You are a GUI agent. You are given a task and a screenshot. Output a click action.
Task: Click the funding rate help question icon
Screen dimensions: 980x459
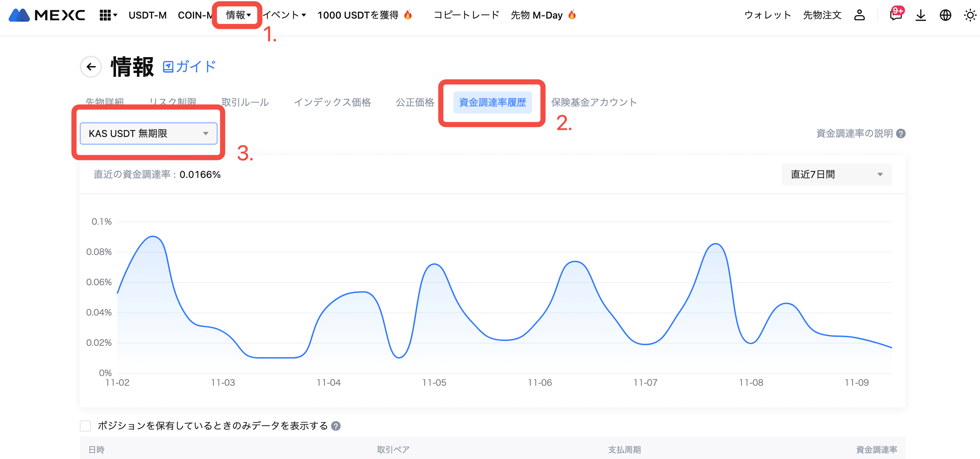[x=901, y=134]
